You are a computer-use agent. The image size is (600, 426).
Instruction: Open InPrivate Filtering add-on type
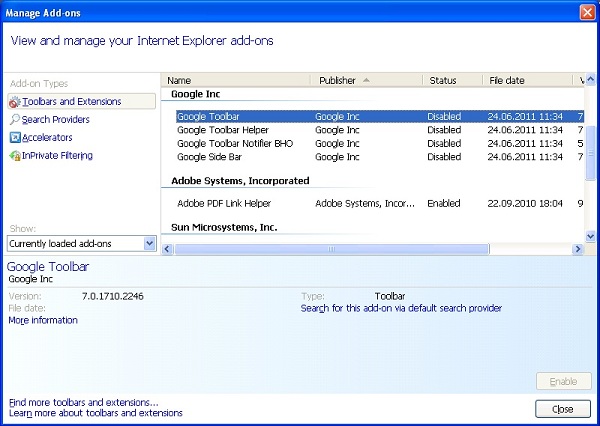57,155
